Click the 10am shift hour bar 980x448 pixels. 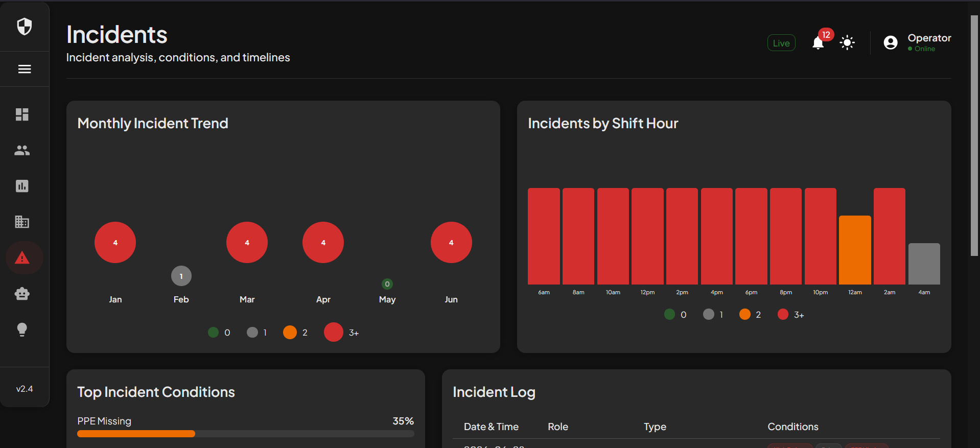click(613, 236)
